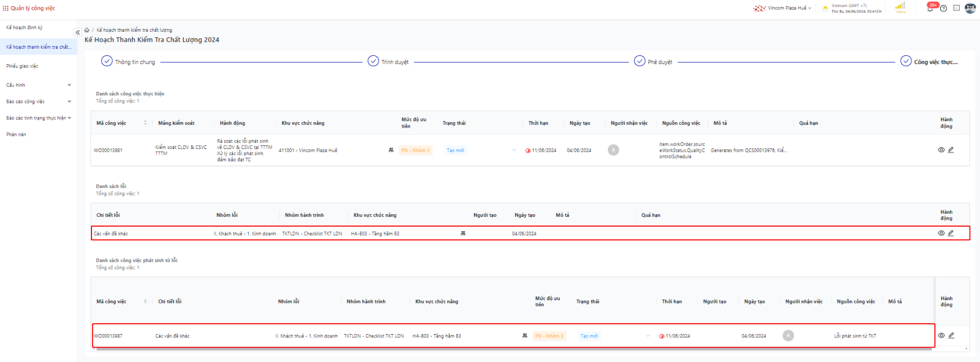The width and height of the screenshot is (980, 362).
Task: Click pencil icon for work item WO00013987
Action: click(x=951, y=336)
